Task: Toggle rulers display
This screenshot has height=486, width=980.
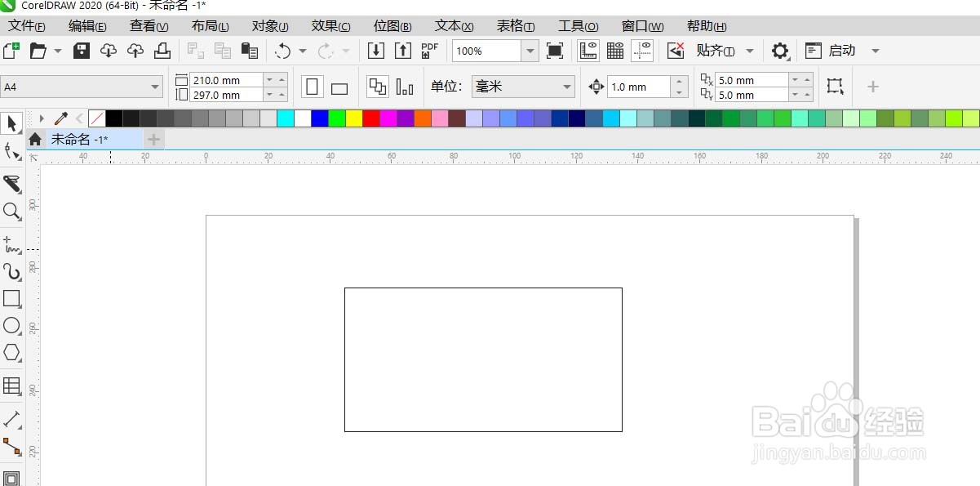Action: click(x=588, y=51)
